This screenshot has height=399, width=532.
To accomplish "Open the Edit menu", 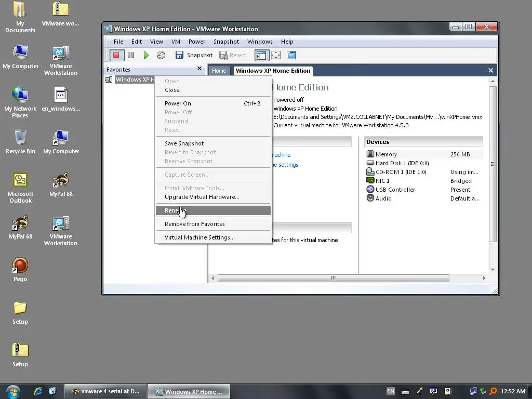I will click(x=137, y=42).
